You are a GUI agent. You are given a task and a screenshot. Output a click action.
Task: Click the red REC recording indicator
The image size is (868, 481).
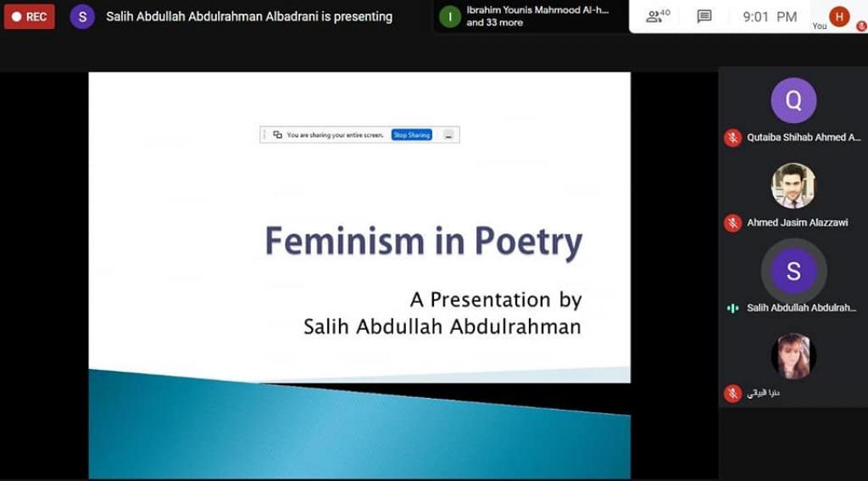(30, 16)
